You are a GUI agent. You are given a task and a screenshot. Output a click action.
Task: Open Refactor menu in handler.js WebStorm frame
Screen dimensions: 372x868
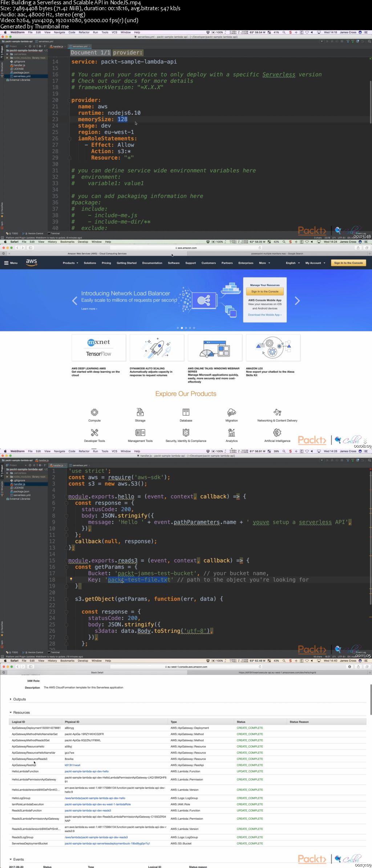(x=84, y=451)
